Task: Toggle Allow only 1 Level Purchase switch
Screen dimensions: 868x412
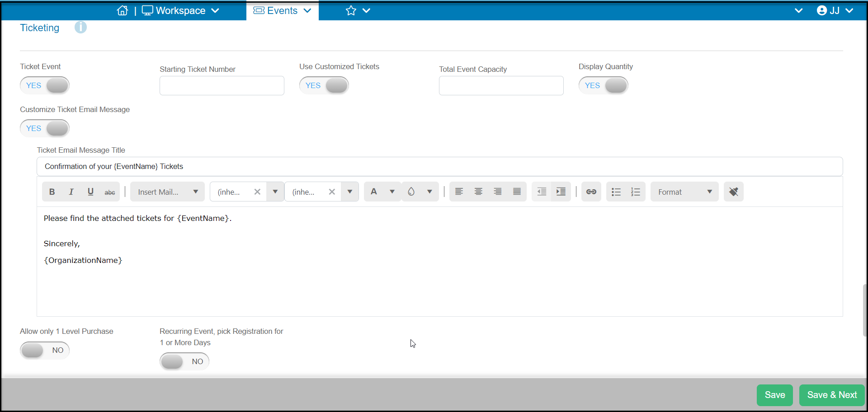Action: 45,350
